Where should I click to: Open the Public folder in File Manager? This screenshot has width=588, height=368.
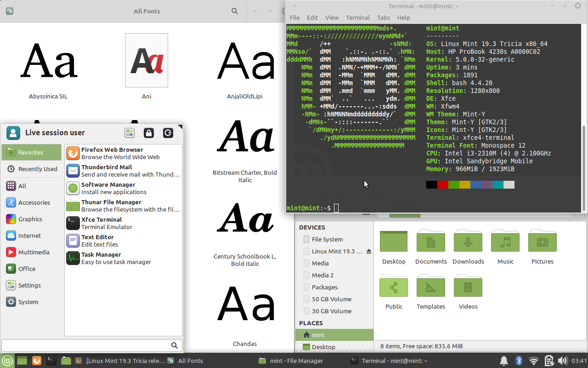tap(394, 293)
